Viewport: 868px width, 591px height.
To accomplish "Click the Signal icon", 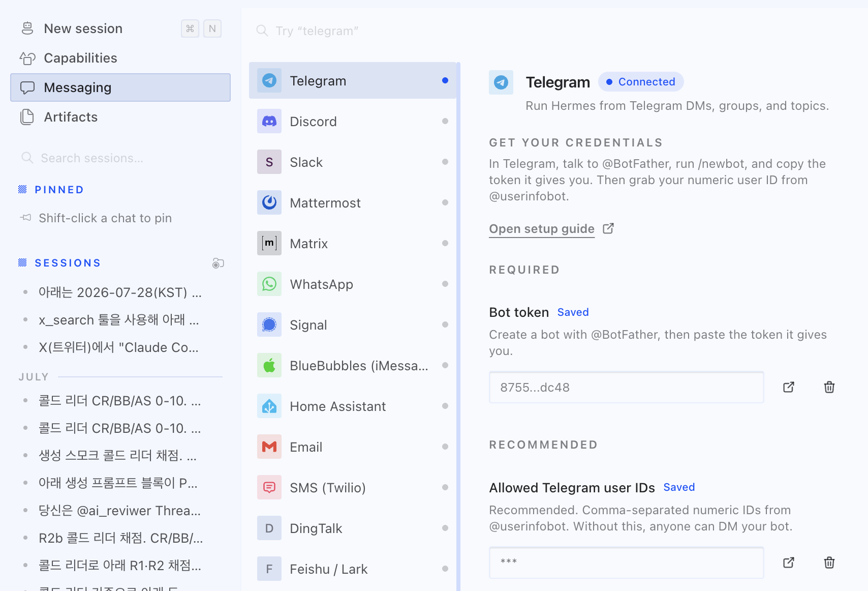I will click(269, 324).
